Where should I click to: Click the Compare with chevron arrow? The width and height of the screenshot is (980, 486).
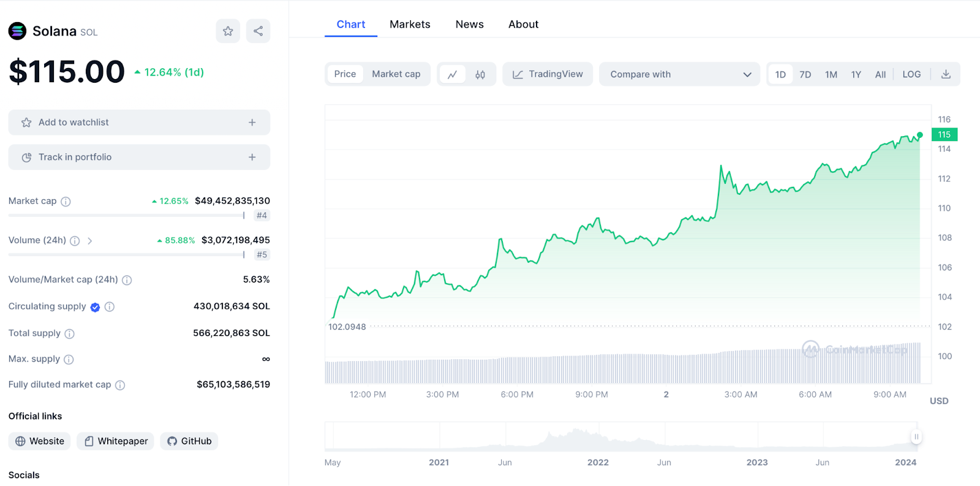[x=747, y=75]
